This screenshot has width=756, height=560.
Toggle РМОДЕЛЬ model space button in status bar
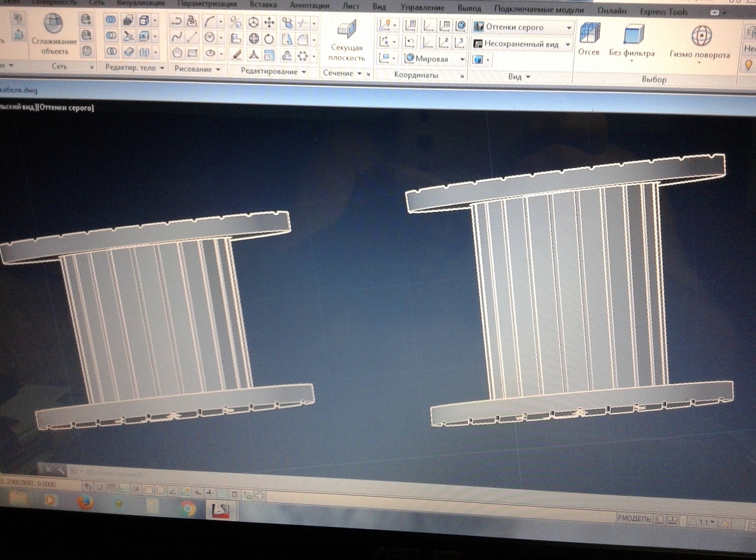pyautogui.click(x=634, y=519)
